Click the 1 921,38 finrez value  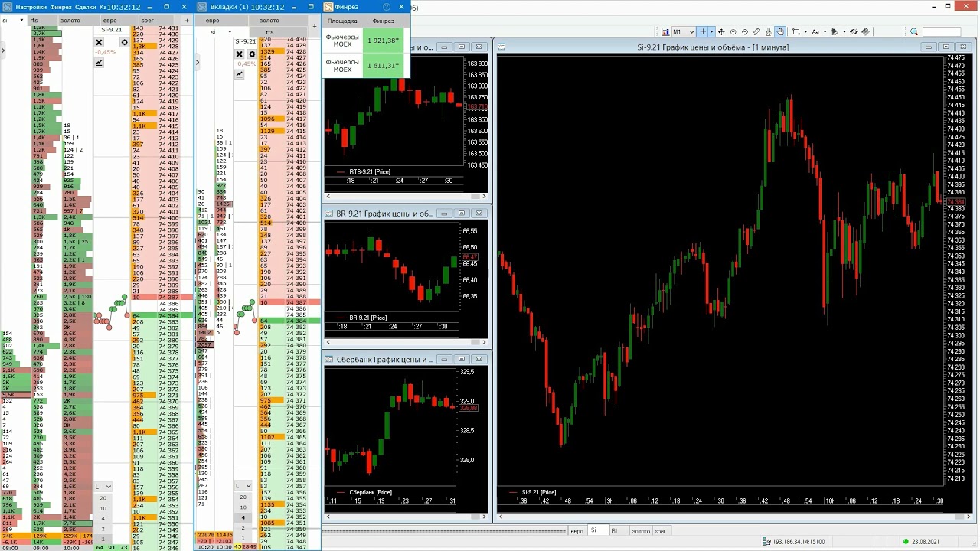point(383,41)
